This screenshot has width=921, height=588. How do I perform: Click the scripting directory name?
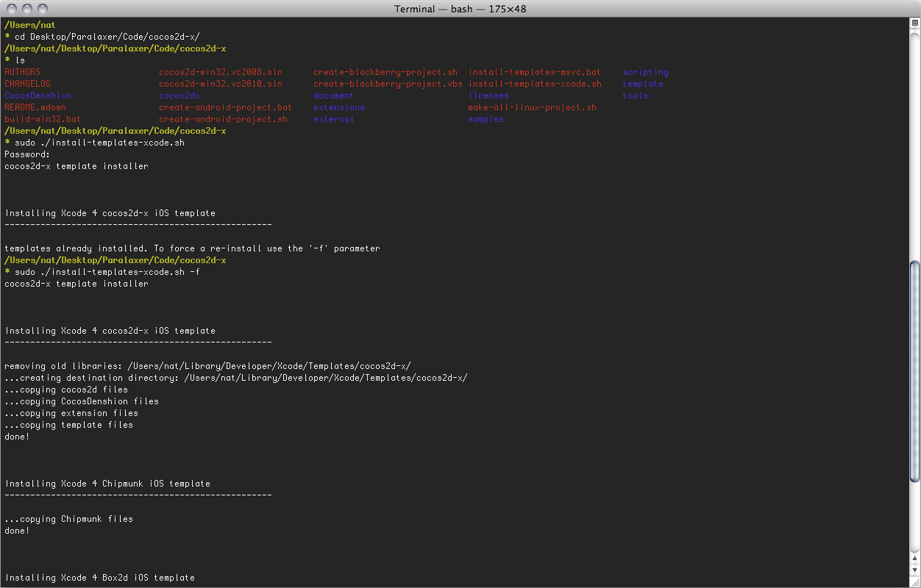(646, 72)
